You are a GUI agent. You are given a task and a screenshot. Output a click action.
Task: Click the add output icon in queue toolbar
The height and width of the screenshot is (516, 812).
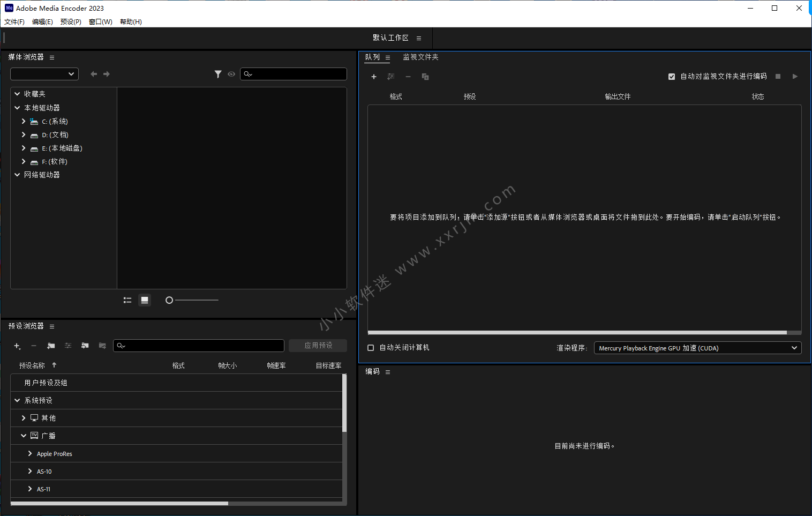coord(391,77)
